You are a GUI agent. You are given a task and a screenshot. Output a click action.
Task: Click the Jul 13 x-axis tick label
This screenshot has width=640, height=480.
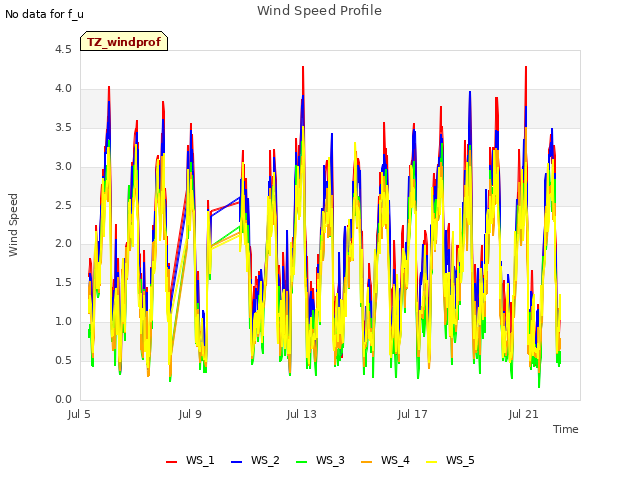point(302,415)
